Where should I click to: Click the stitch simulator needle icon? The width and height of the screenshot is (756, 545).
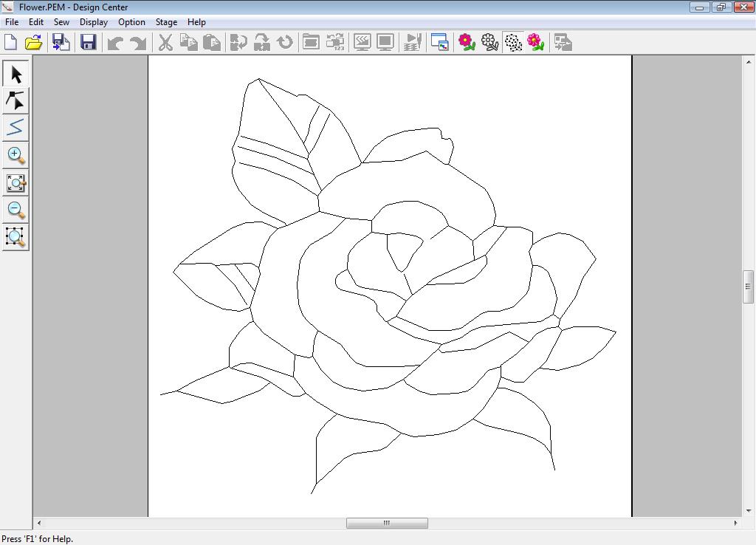412,42
